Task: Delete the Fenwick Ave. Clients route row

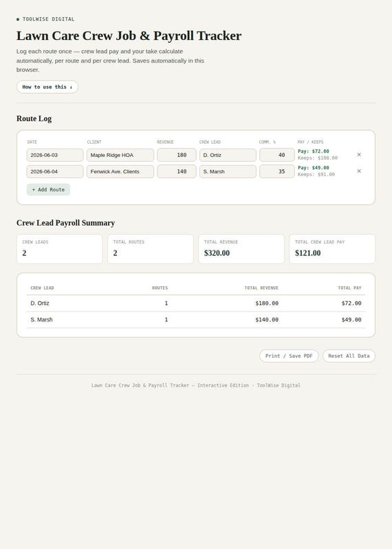Action: click(359, 171)
